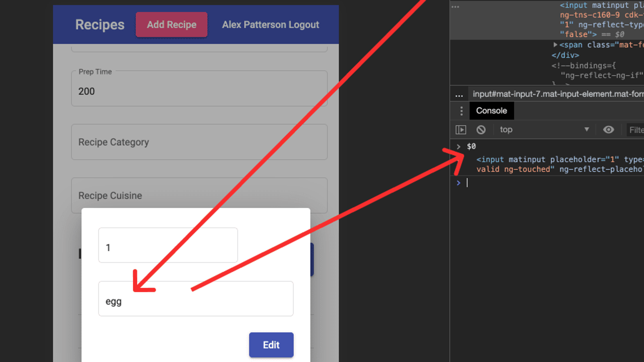Click Alex Patterson Logout link
644x362 pixels.
tap(270, 25)
